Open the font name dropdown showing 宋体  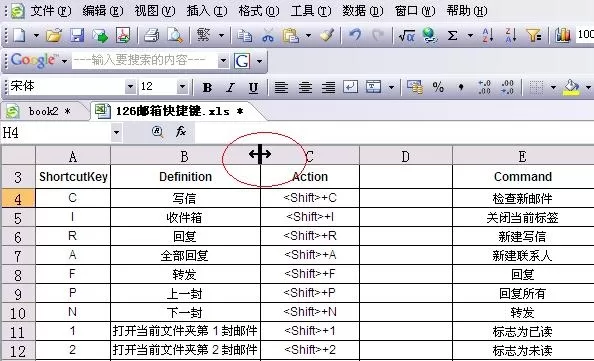coord(130,87)
